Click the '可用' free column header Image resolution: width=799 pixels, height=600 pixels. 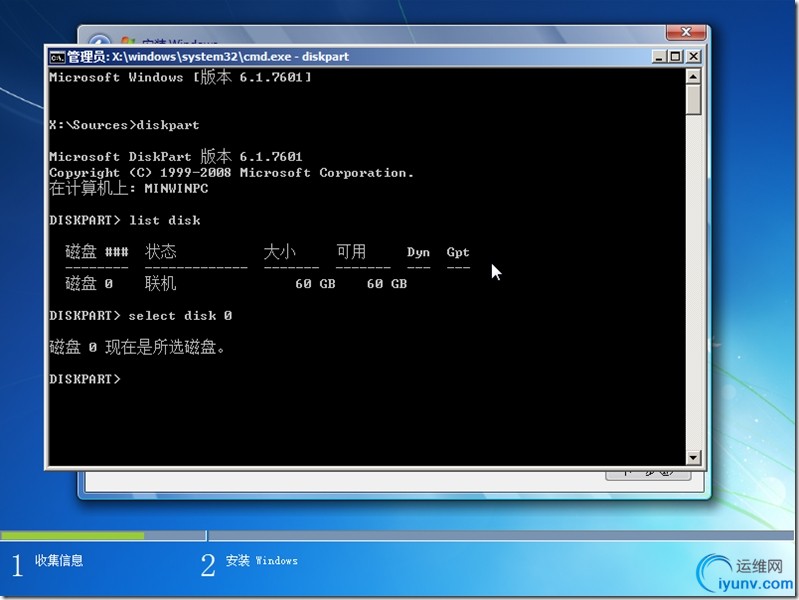351,251
